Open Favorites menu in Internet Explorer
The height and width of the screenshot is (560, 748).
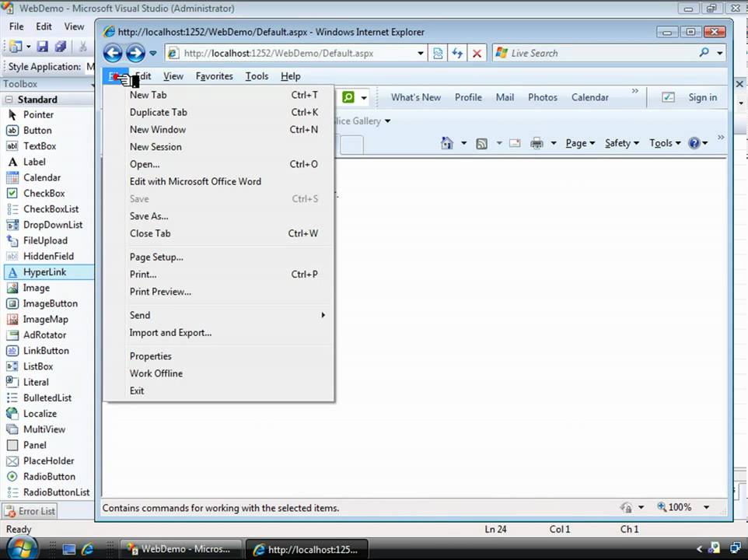[x=214, y=76]
